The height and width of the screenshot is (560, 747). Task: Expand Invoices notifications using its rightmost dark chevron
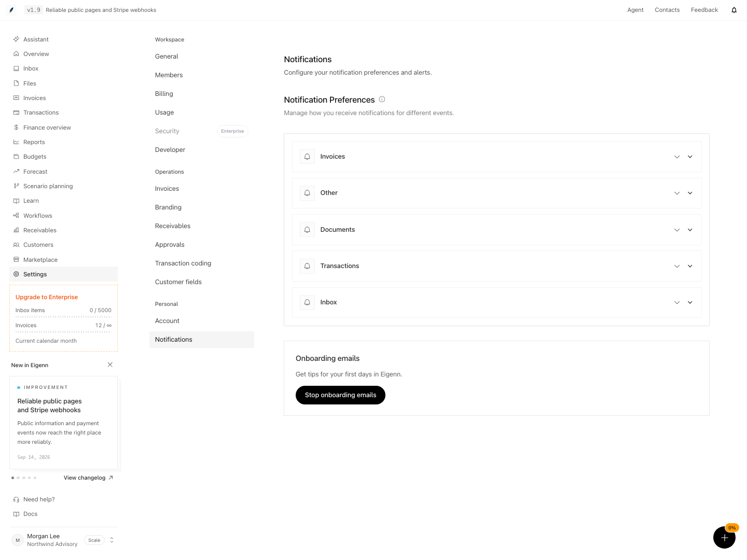coord(690,157)
